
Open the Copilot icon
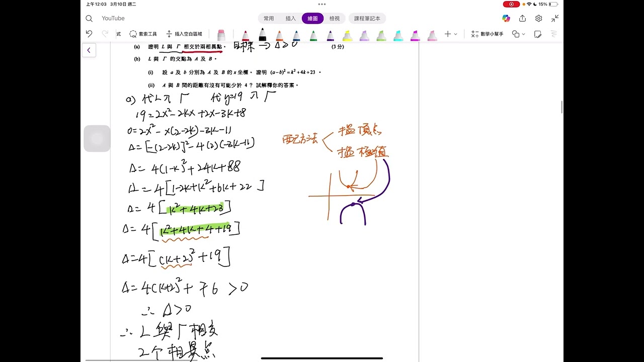pos(506,18)
